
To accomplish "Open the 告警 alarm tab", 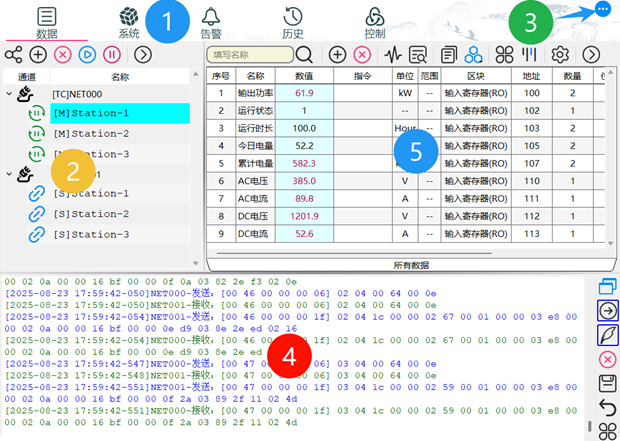I will [211, 23].
